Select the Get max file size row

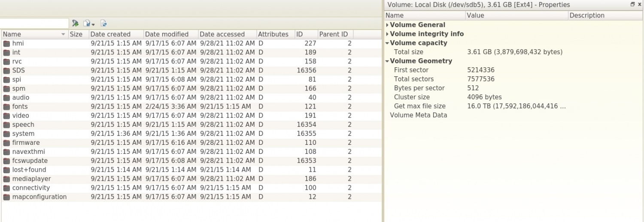click(x=514, y=106)
